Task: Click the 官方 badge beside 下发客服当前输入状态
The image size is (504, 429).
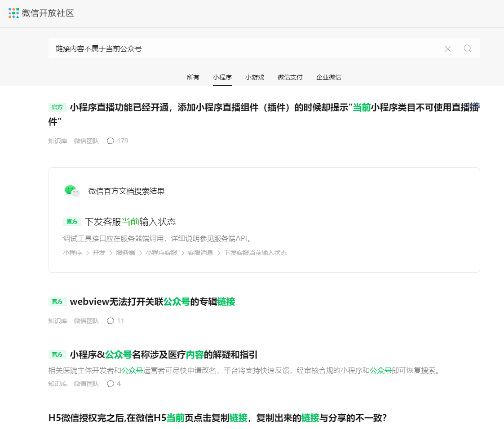Action: (x=72, y=222)
